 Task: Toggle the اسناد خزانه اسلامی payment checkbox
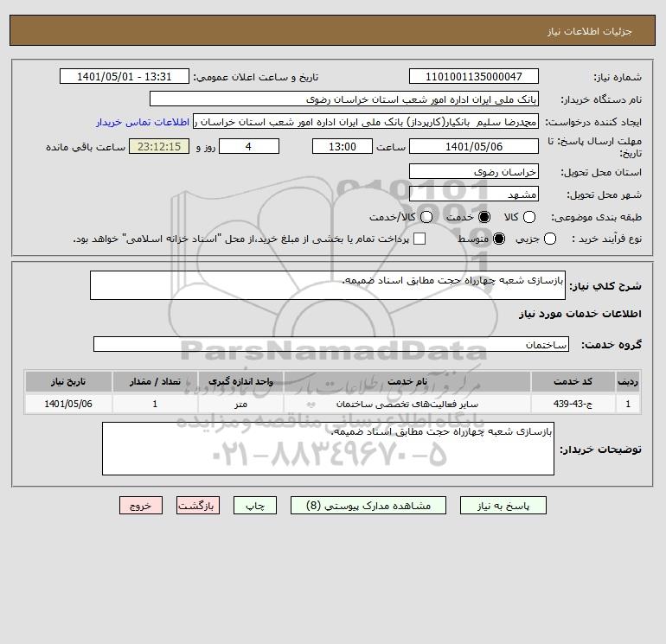tap(419, 239)
